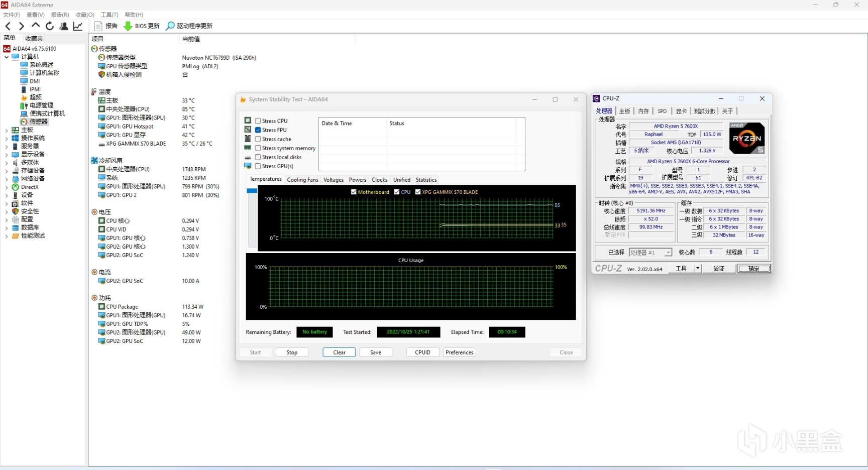Screen dimensions: 868x470
Task: Click the shield icon for 安全性
Action: coord(16,211)
